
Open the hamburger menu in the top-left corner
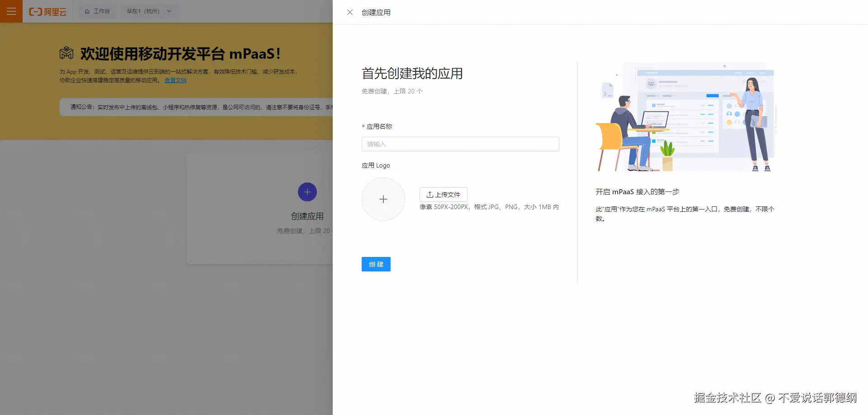(x=11, y=11)
